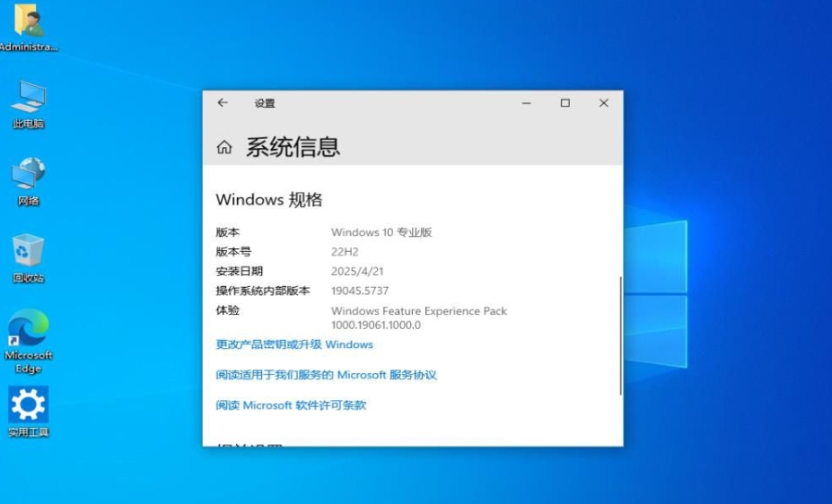Open the 实用工具 gear icon on desktop
Image resolution: width=832 pixels, height=504 pixels.
tap(28, 407)
